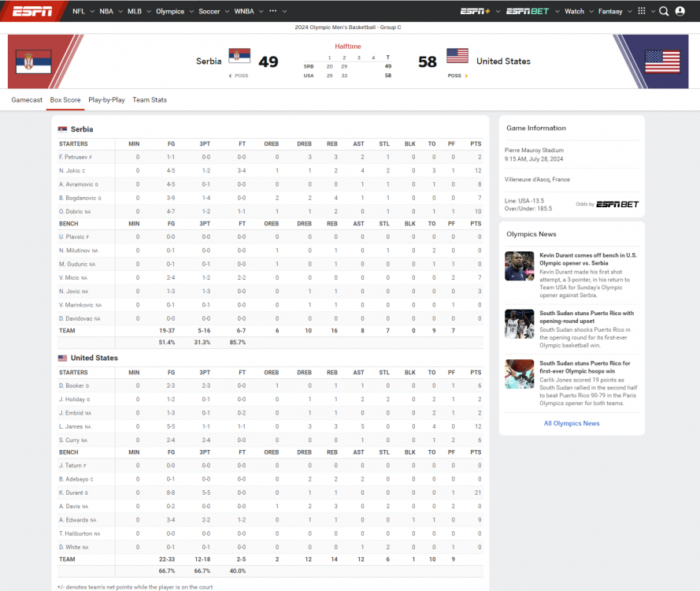Open the Team Stats tab

[150, 100]
